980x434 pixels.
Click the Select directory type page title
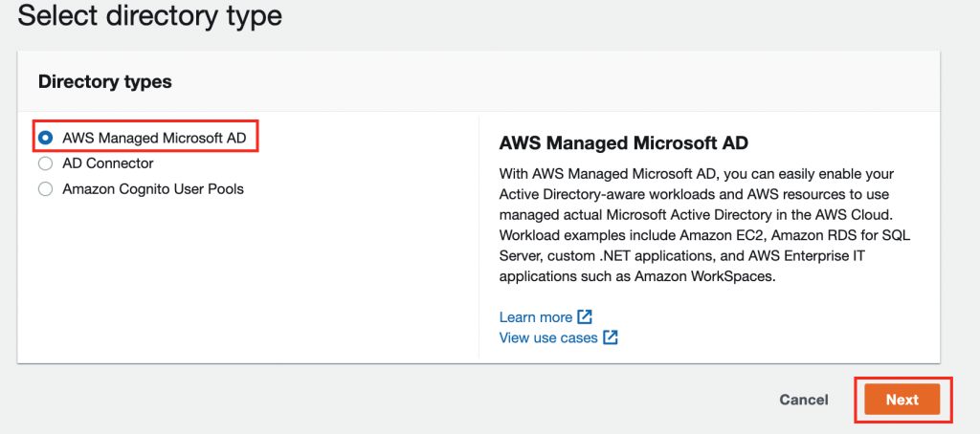150,16
